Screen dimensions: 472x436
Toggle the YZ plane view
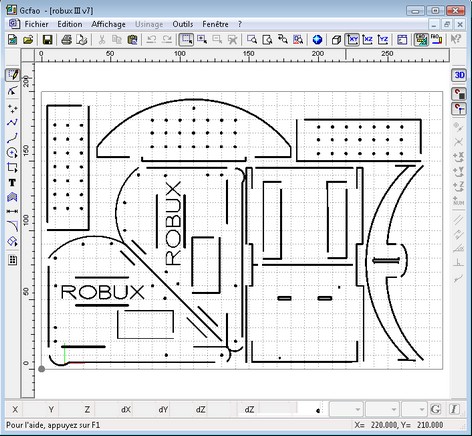(x=383, y=40)
